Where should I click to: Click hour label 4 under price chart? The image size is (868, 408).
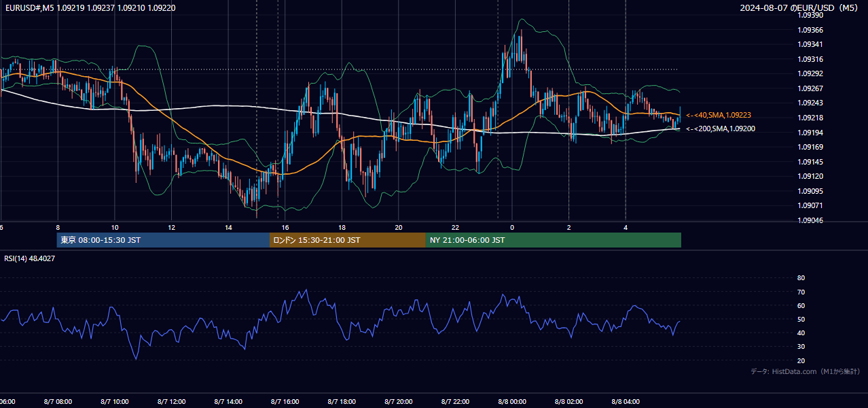coord(626,227)
